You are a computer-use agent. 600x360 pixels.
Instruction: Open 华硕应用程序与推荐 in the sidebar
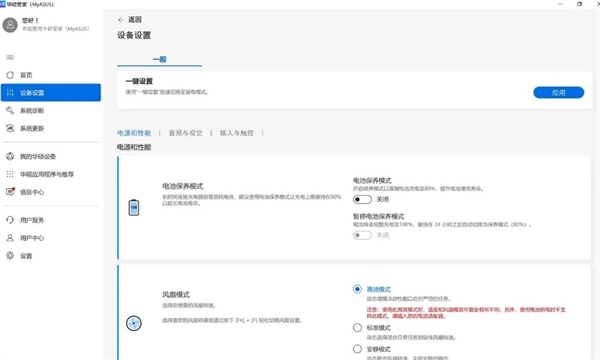click(x=51, y=174)
